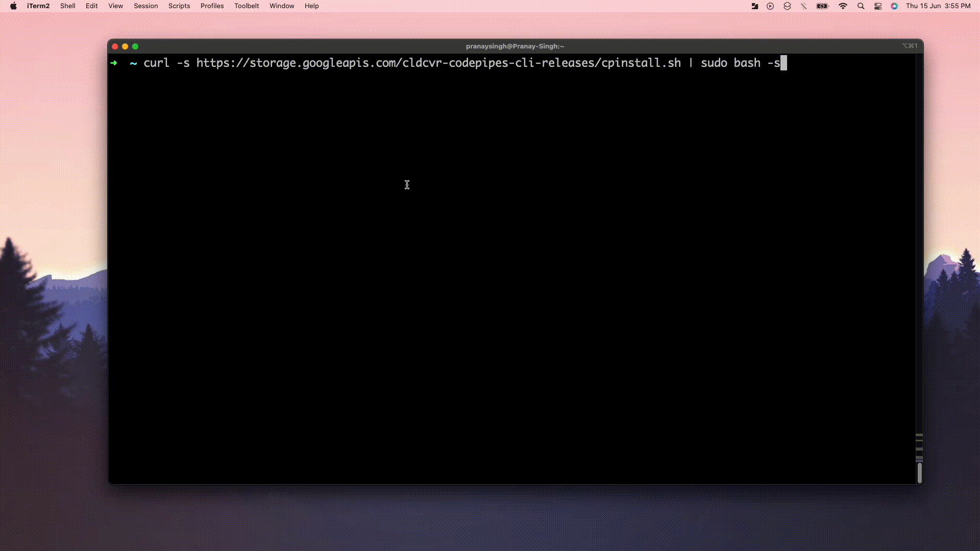Select the Window menu
The image size is (980, 551).
(281, 6)
